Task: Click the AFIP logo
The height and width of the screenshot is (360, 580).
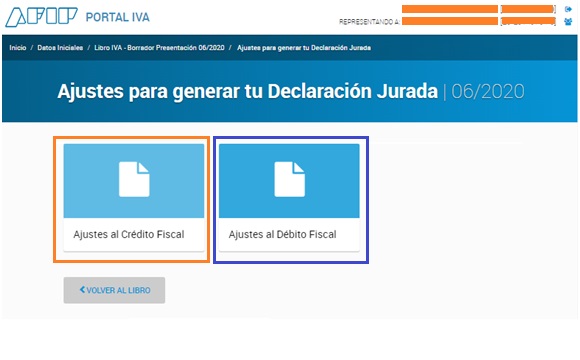Action: tap(41, 17)
